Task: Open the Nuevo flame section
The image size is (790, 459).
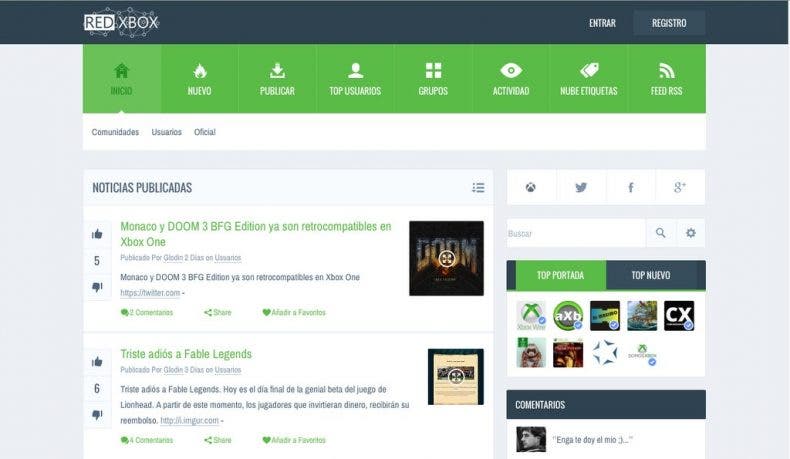Action: (x=200, y=79)
